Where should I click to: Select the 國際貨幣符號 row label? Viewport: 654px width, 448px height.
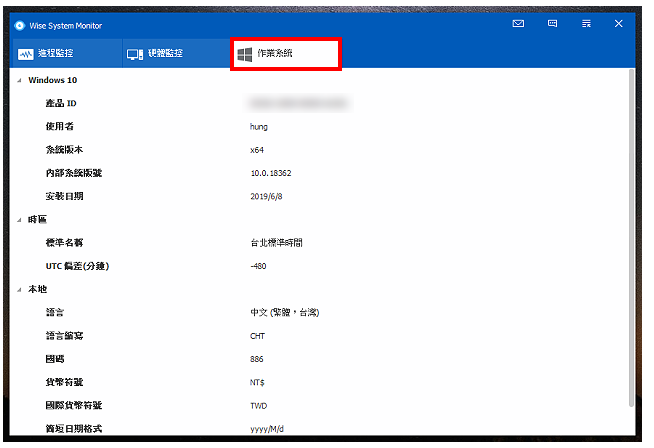point(74,405)
